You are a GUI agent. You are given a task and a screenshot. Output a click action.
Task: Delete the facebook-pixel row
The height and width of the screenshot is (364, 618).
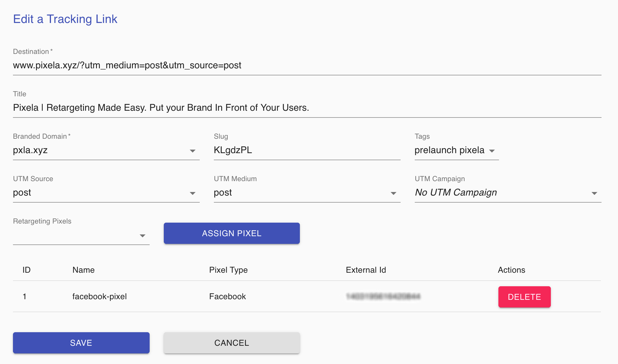tap(524, 297)
